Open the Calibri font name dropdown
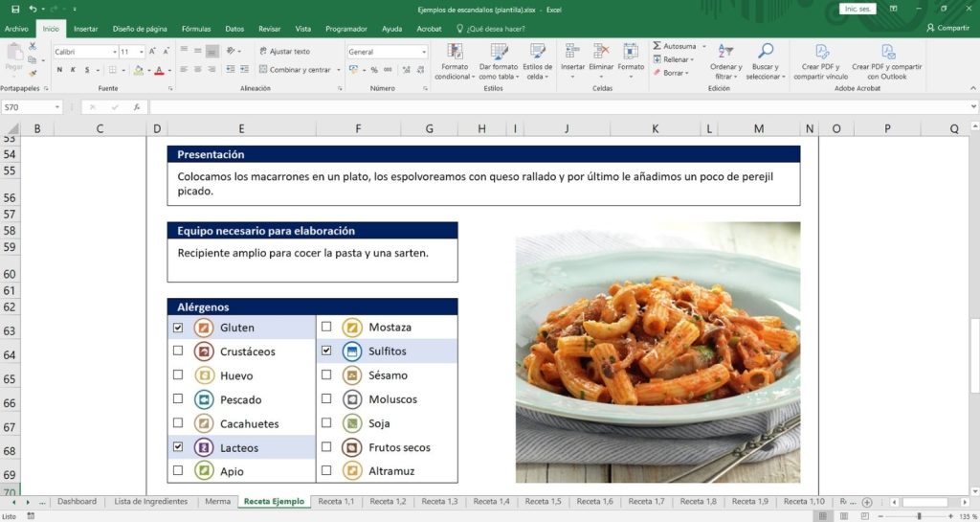Screen dimensions: 980x522 (x=115, y=52)
